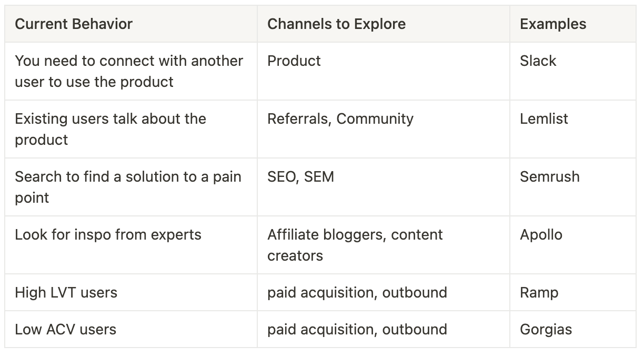Select the "Channels to Explore" header cell
This screenshot has width=644, height=356.
(384, 24)
